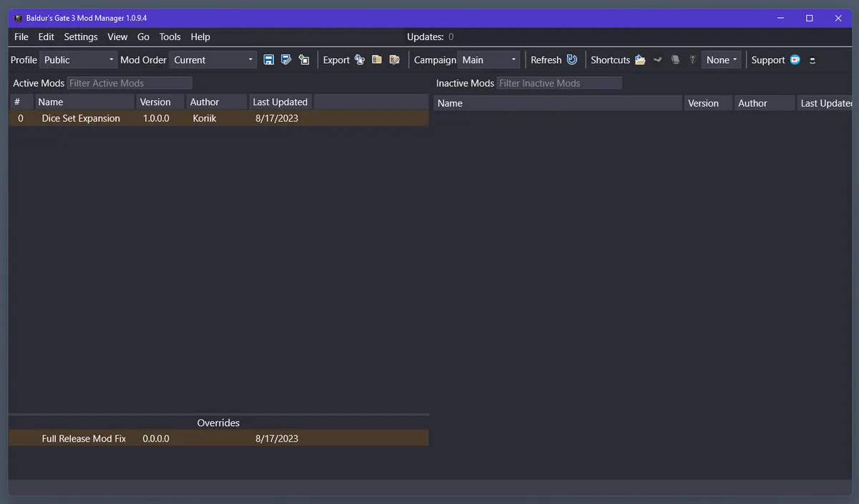Viewport: 859px width, 504px height.
Task: Open the File menu
Action: (21, 37)
